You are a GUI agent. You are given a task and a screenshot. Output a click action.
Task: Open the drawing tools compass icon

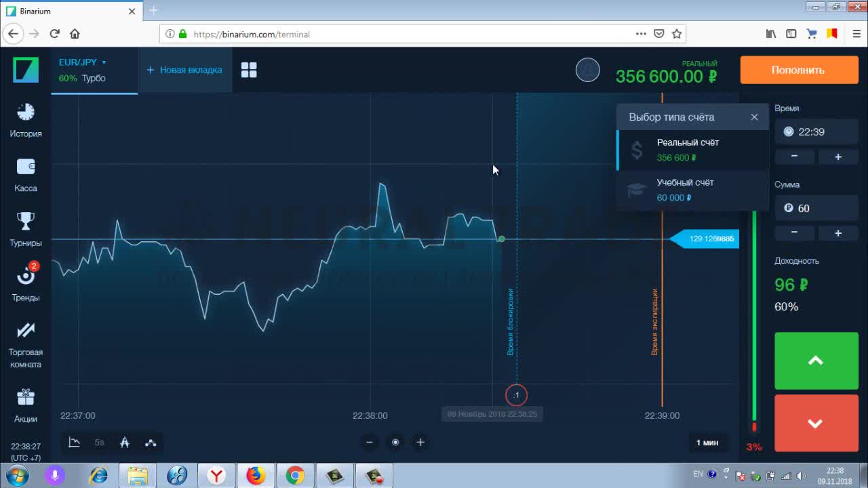click(125, 443)
